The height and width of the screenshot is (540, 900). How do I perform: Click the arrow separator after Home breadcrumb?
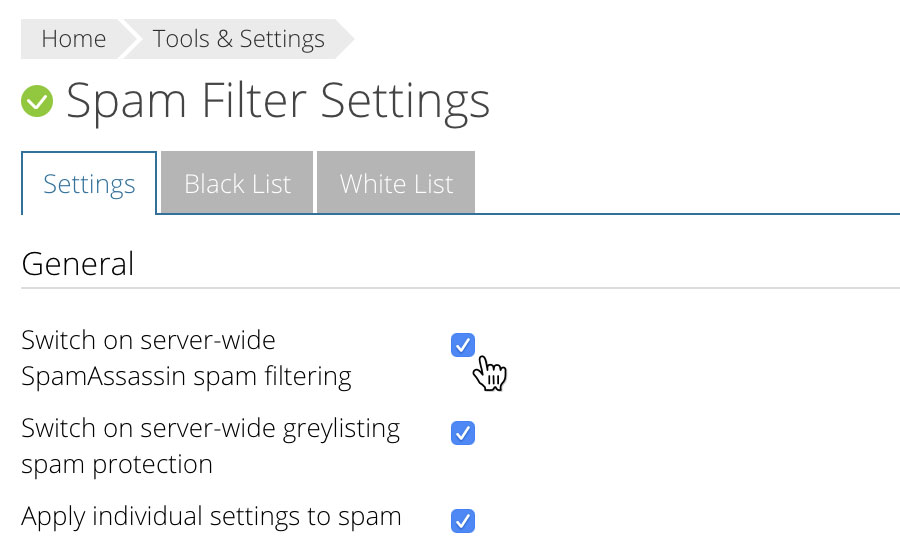[x=129, y=39]
